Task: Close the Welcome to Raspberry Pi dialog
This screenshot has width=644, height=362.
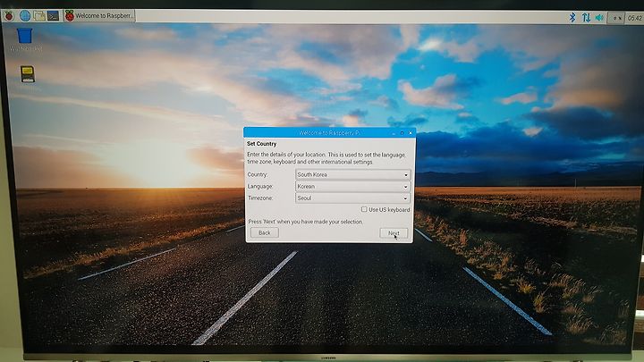Action: (411, 133)
